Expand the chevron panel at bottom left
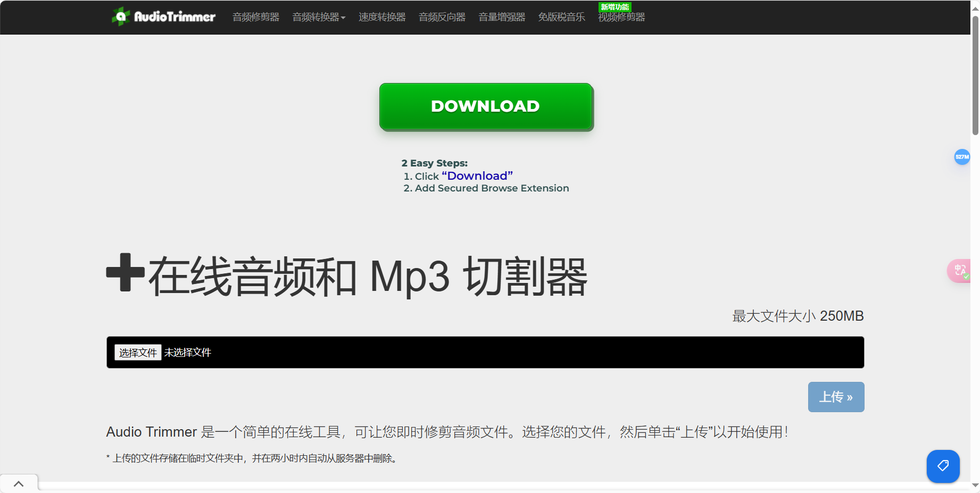The height and width of the screenshot is (493, 980). (x=20, y=484)
